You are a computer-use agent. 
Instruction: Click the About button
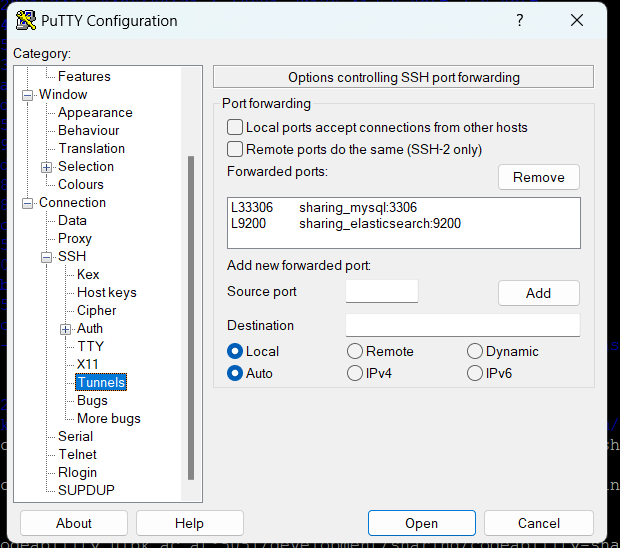point(74,523)
